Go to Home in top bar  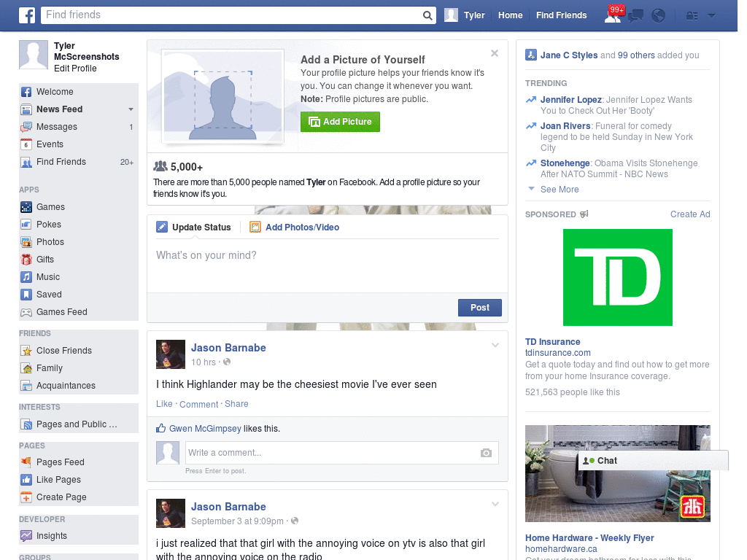[x=510, y=15]
